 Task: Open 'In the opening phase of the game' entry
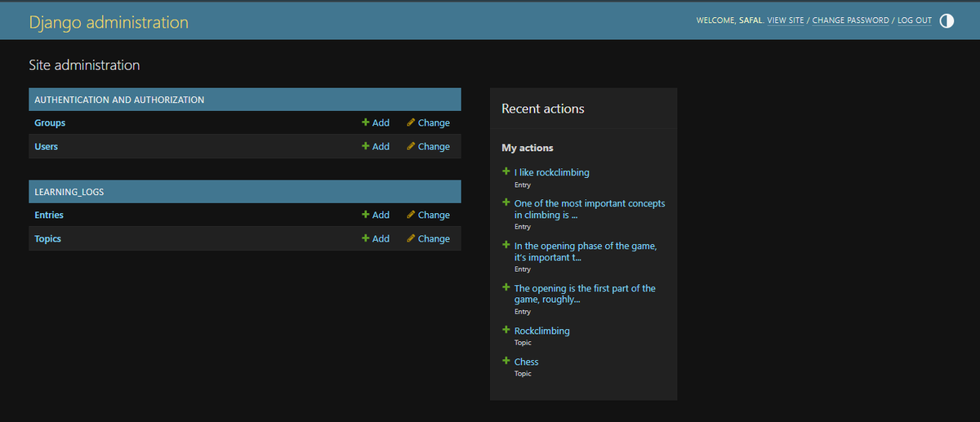pos(586,251)
